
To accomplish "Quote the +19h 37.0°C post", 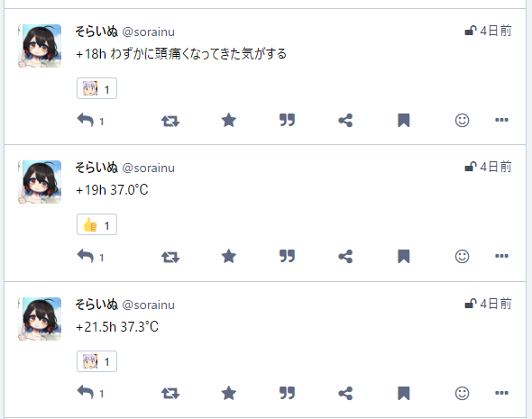I will point(287,256).
